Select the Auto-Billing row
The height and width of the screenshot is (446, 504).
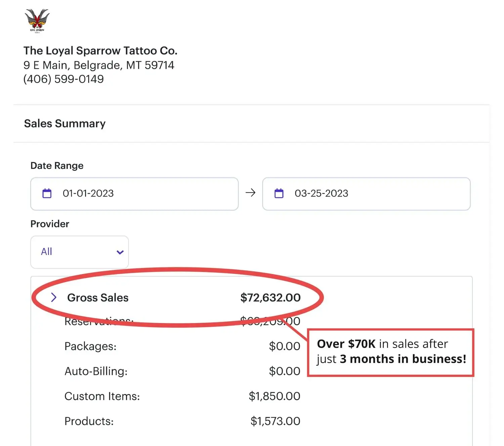(x=182, y=371)
